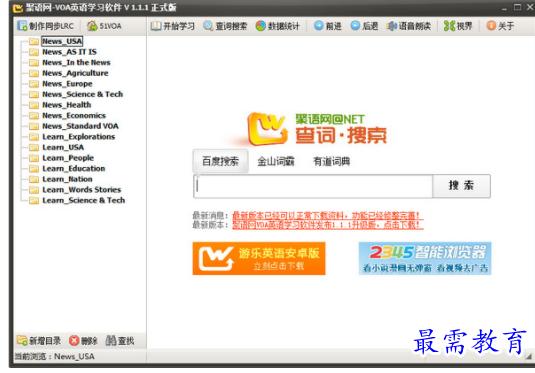Open 查词搜索 magnifier icon
This screenshot has height=373, width=535.
208,26
